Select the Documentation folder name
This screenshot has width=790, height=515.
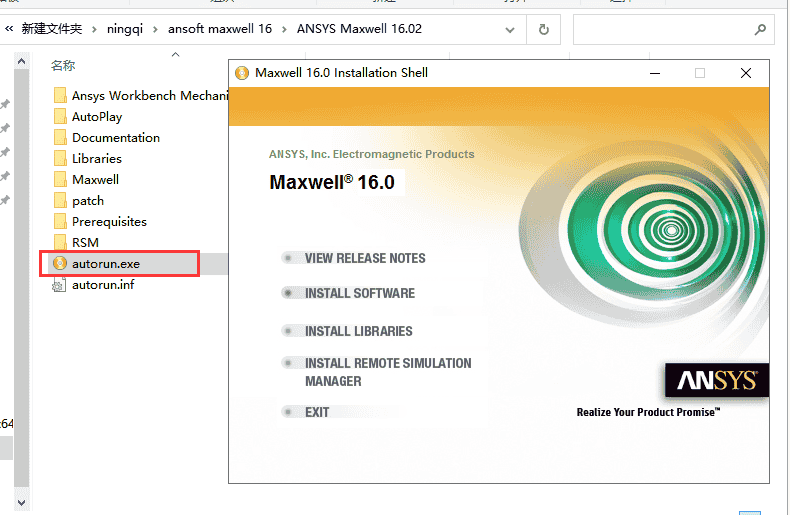click(116, 138)
